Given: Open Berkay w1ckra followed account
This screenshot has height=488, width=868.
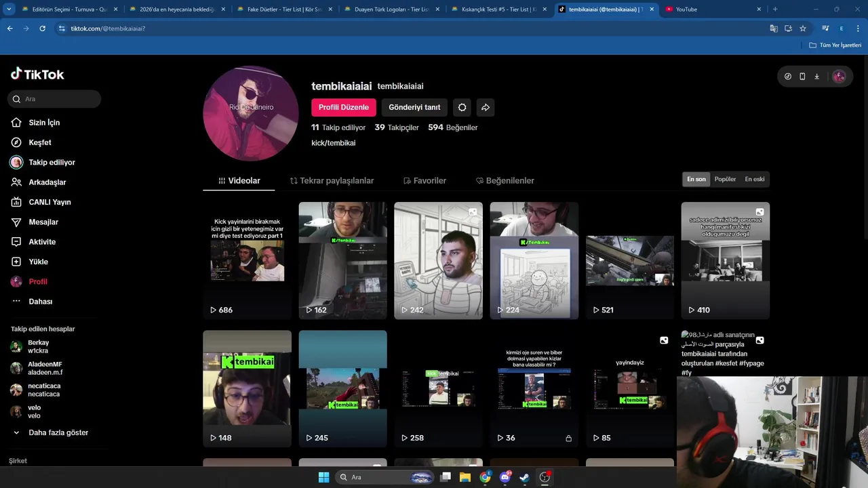Looking at the screenshot, I should 39,346.
